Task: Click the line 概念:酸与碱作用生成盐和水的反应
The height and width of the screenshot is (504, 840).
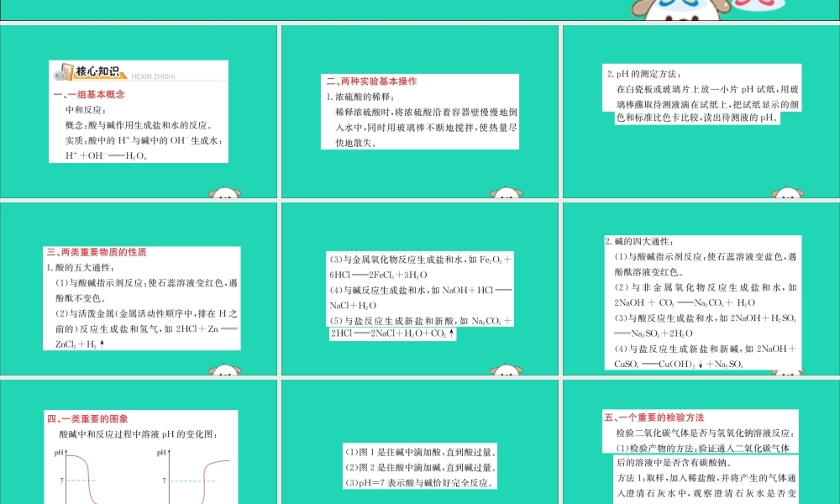Action: point(139,125)
